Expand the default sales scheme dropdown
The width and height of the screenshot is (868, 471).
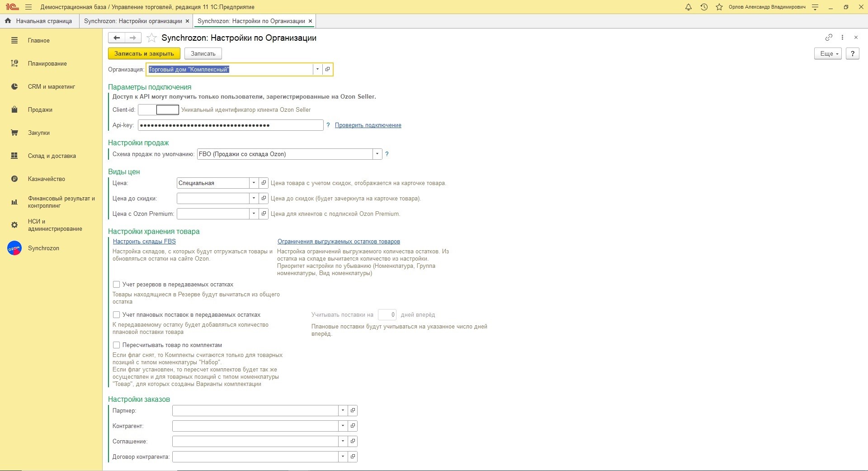pos(377,154)
